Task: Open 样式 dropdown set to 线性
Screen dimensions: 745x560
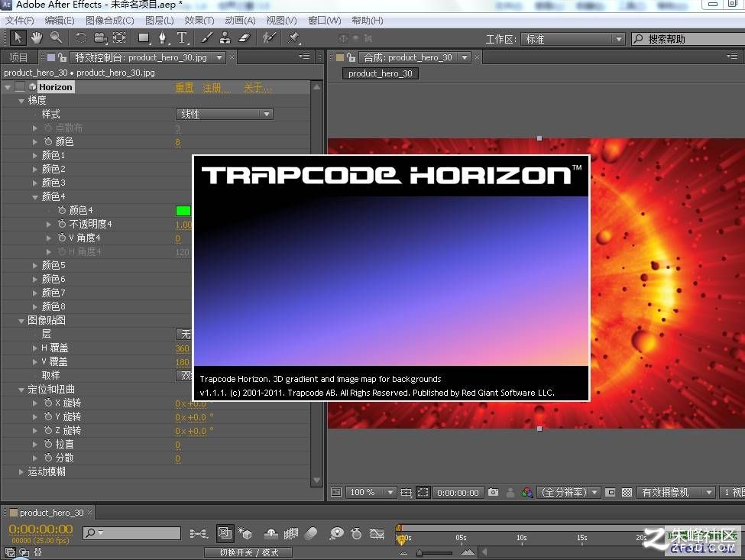Action: (224, 114)
